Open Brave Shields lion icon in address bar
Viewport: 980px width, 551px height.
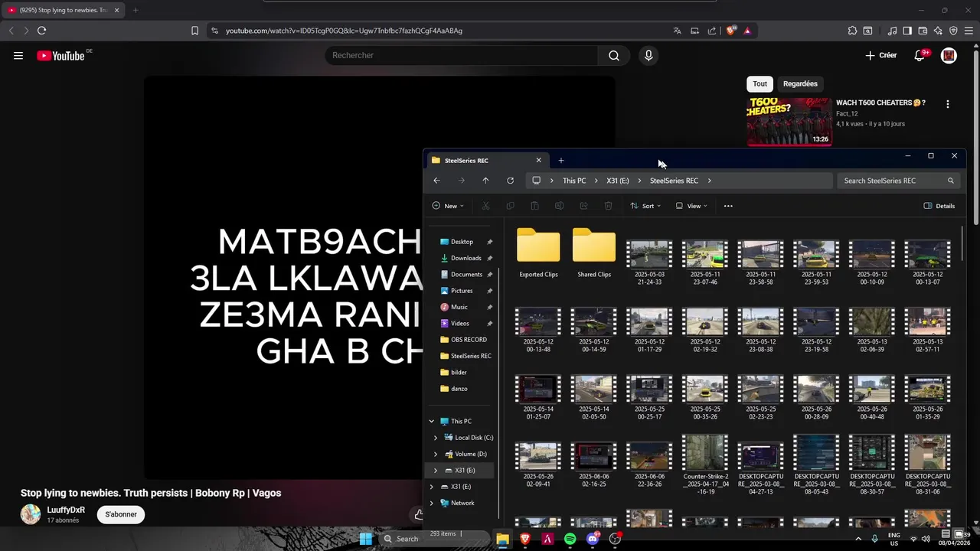(x=731, y=31)
